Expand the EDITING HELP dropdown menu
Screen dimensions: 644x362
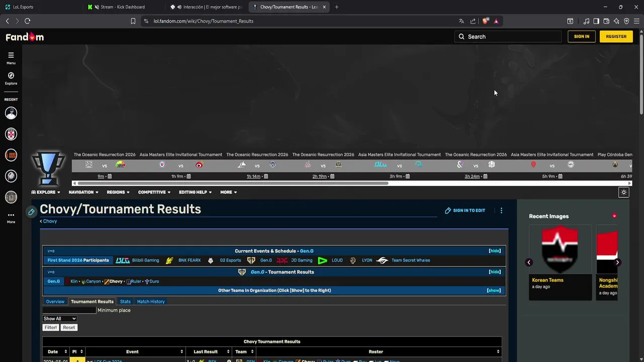click(195, 192)
